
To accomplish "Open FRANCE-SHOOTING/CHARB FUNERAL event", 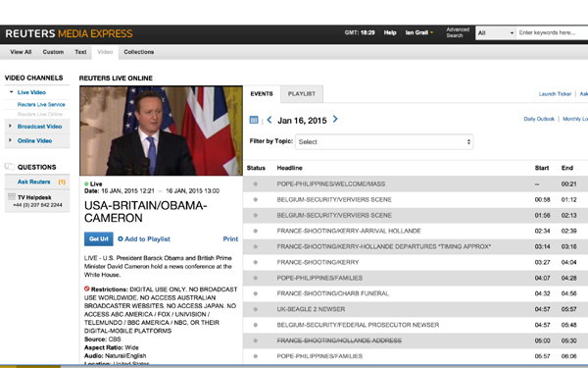I will point(332,293).
